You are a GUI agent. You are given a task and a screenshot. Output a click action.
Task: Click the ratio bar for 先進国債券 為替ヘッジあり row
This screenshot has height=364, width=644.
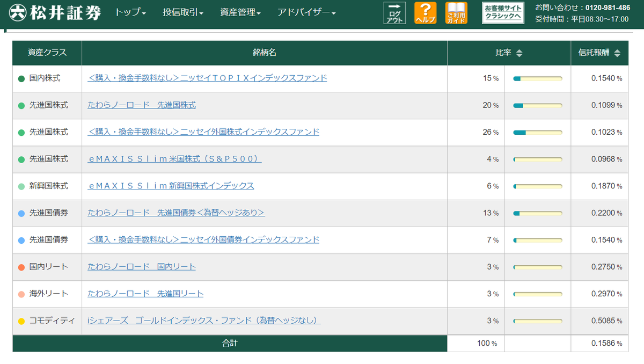pyautogui.click(x=538, y=213)
